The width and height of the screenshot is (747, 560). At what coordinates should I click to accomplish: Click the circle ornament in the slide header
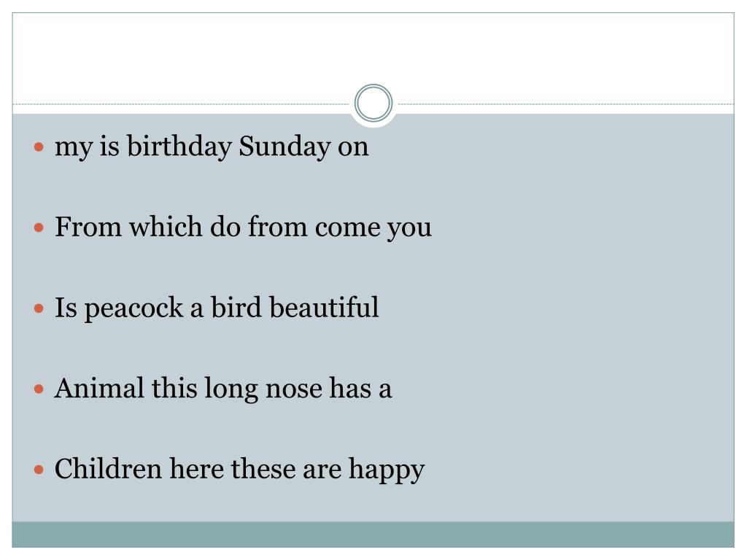(x=373, y=103)
